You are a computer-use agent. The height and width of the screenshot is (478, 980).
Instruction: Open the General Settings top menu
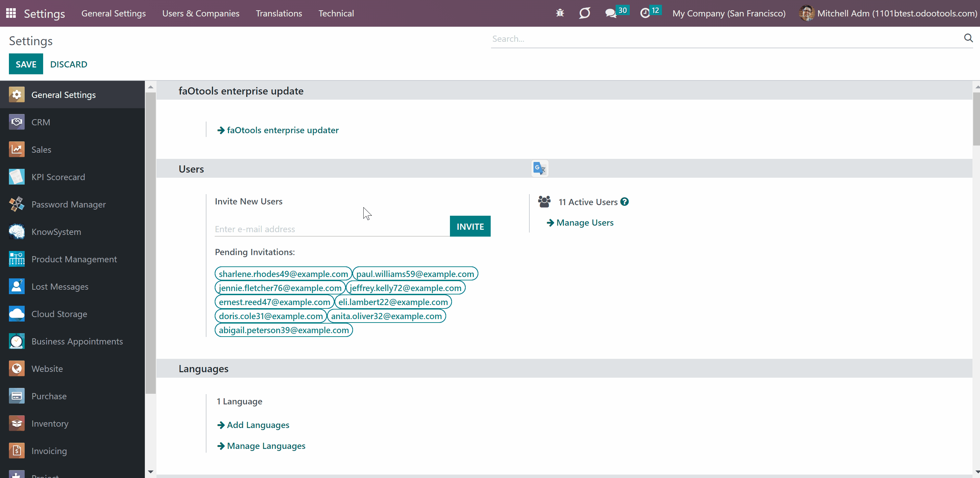pyautogui.click(x=113, y=13)
